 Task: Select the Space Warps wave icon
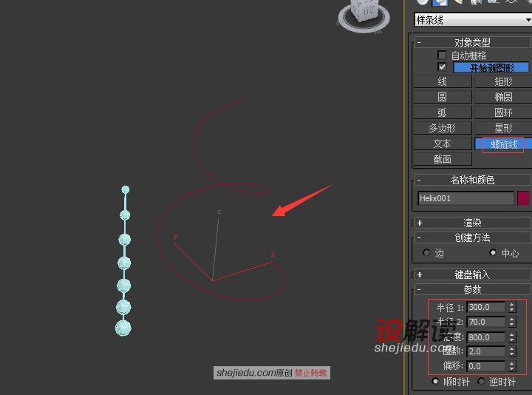click(x=511, y=1)
